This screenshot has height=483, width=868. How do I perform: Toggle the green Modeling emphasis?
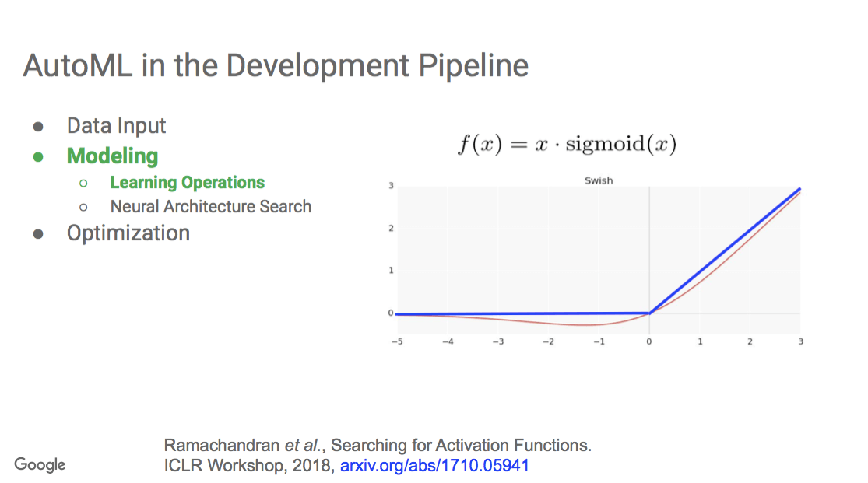(x=112, y=156)
